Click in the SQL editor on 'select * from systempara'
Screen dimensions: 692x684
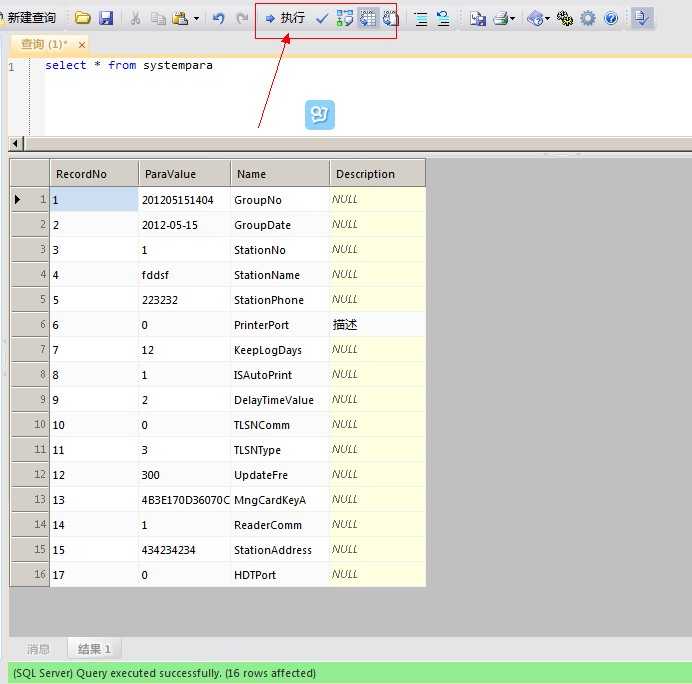pos(128,65)
